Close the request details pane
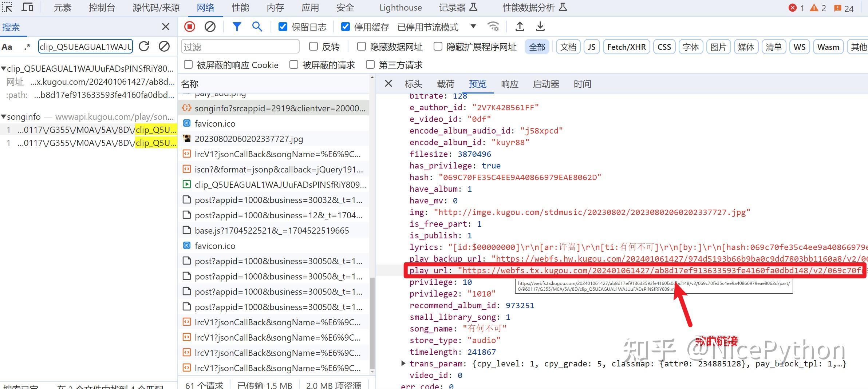The image size is (868, 389). point(388,84)
